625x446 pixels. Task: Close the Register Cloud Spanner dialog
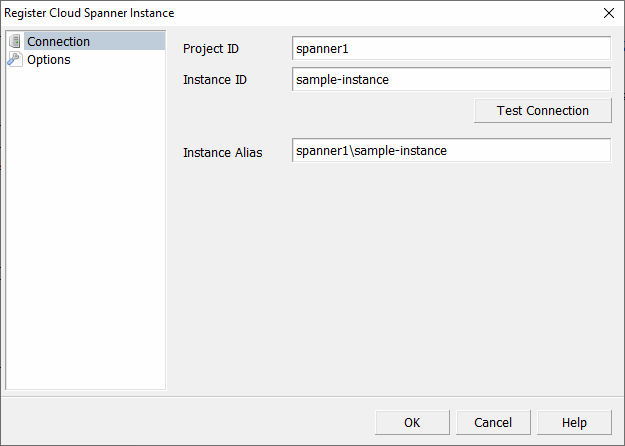click(x=609, y=13)
